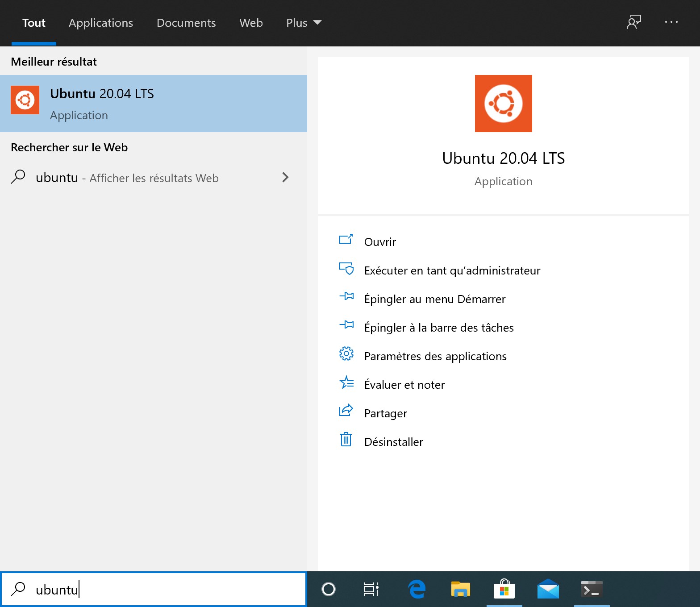
Task: Focus the search box containing ubuntu
Action: (x=154, y=589)
